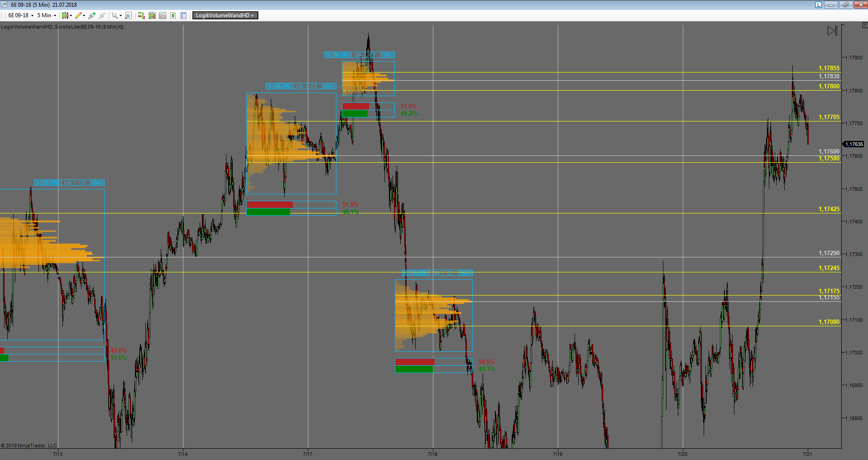Select the red 50,9% sell volume bar

tap(415, 362)
